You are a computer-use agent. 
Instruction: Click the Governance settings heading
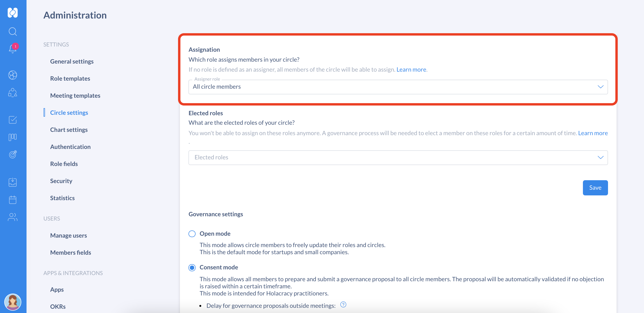pyautogui.click(x=215, y=214)
